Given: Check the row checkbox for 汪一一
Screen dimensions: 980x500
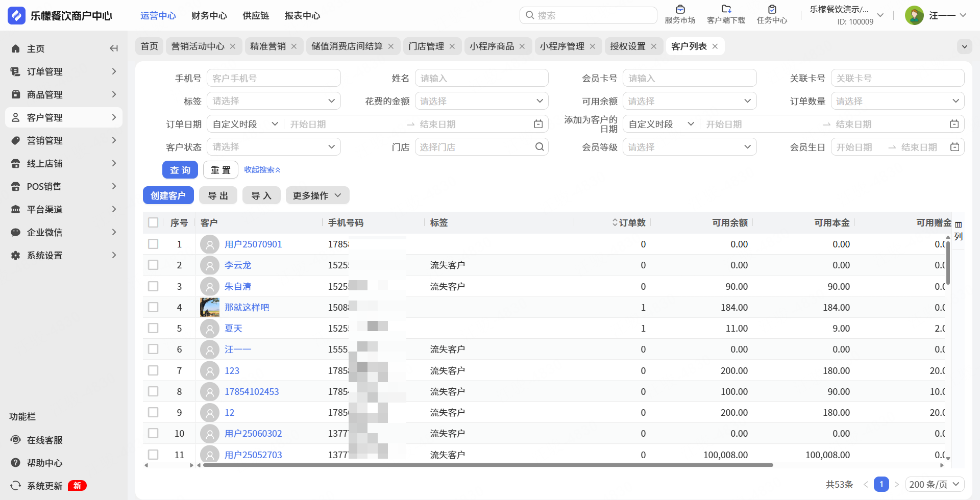Looking at the screenshot, I should tap(153, 349).
